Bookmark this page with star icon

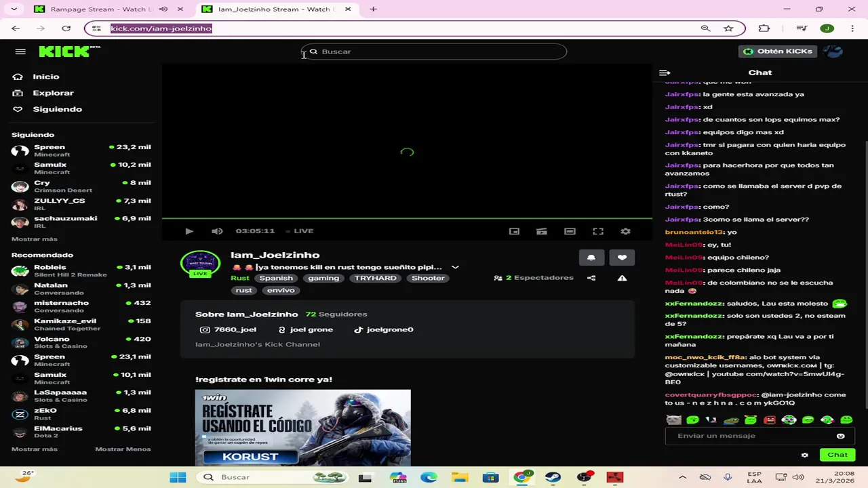click(x=728, y=28)
